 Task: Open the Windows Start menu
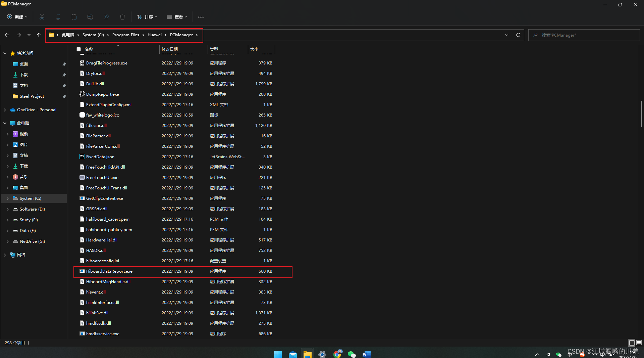pos(278,354)
